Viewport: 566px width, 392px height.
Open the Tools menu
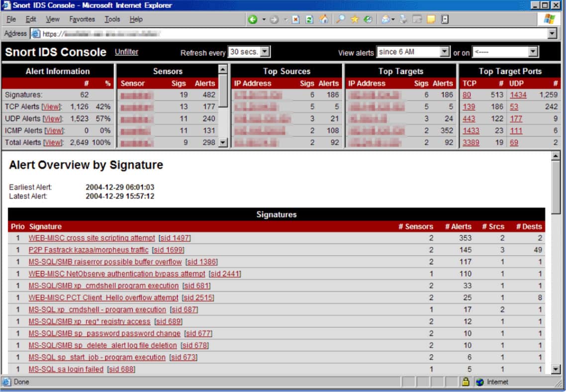112,19
